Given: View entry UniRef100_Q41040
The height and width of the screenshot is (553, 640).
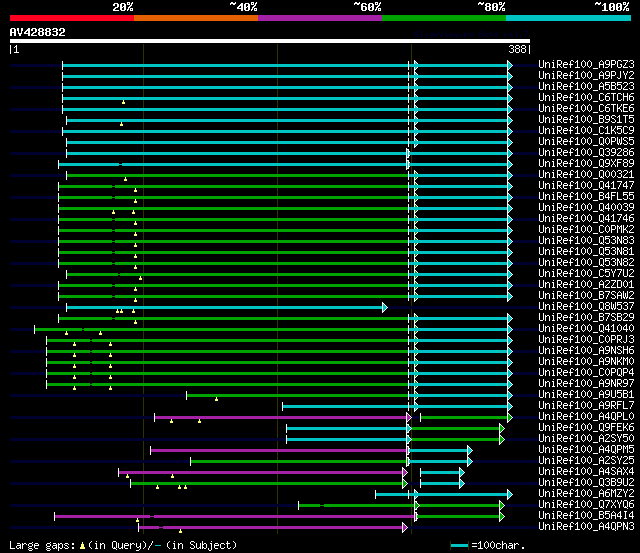Looking at the screenshot, I should pos(586,329).
